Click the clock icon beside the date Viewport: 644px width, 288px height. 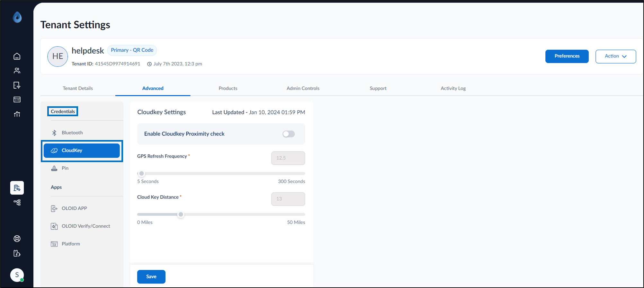click(x=149, y=64)
